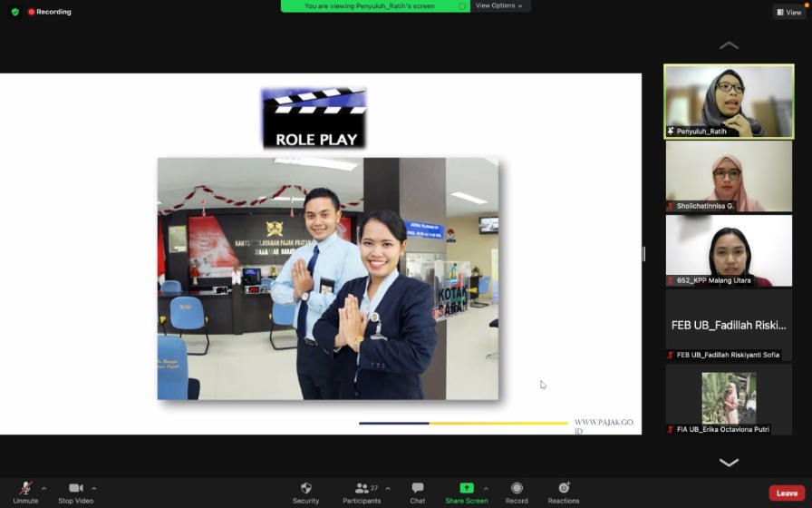Select the 652_KPP Malang Utara video thumbnail
The image size is (812, 508).
pyautogui.click(x=729, y=250)
